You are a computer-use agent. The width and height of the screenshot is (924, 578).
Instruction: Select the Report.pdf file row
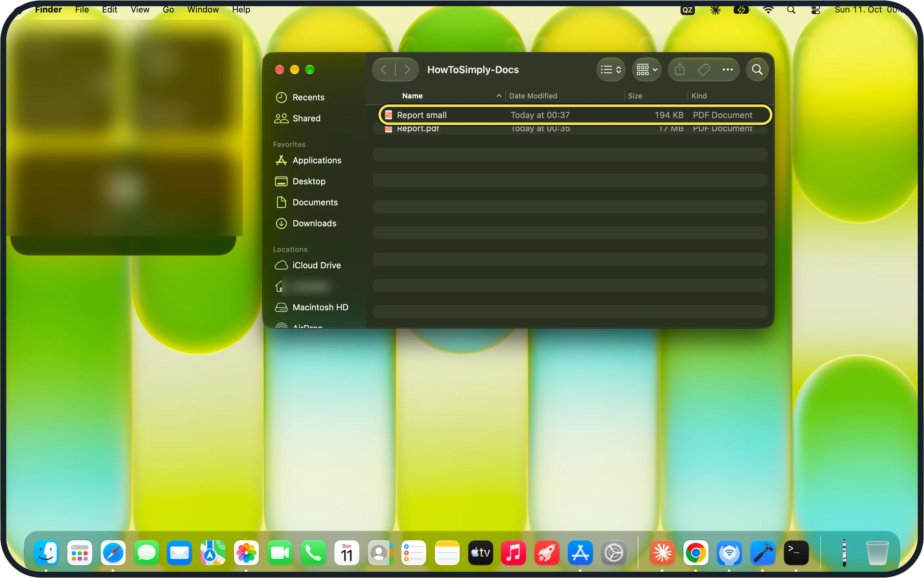pyautogui.click(x=570, y=129)
